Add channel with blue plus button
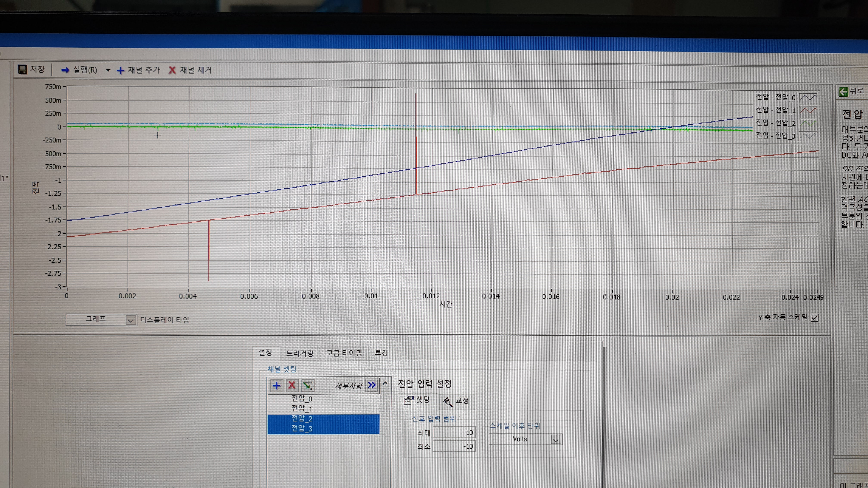 coord(276,385)
